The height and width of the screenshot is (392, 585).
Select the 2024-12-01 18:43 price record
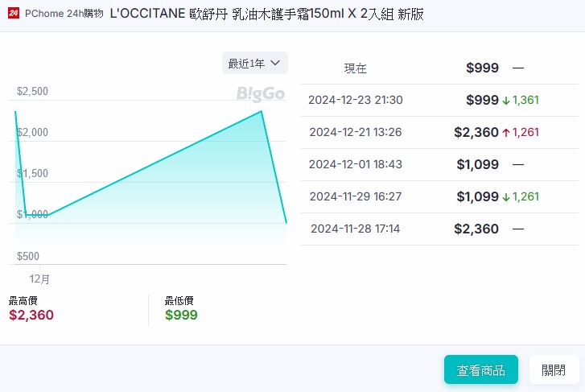pyautogui.click(x=356, y=165)
